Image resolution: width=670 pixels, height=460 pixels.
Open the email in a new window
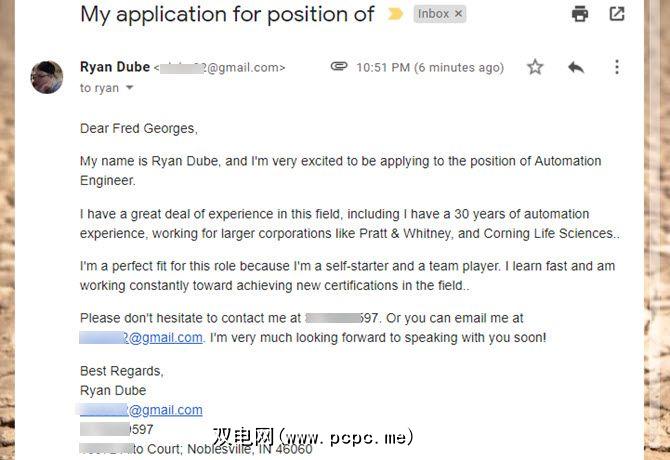tap(617, 14)
